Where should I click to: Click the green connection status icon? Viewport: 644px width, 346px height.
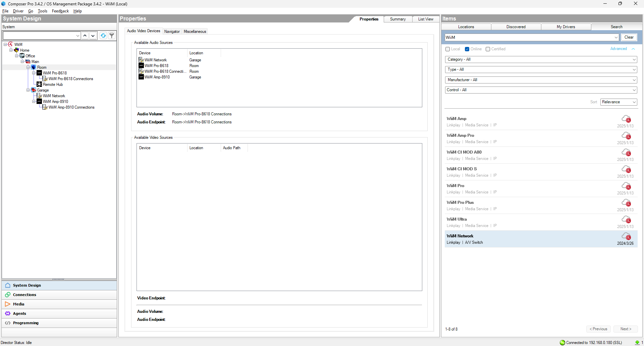pyautogui.click(x=562, y=342)
